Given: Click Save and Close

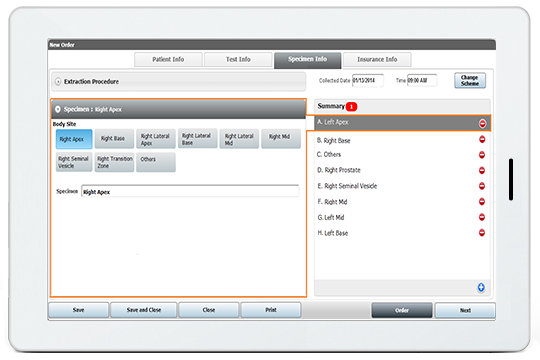Looking at the screenshot, I should point(144,310).
